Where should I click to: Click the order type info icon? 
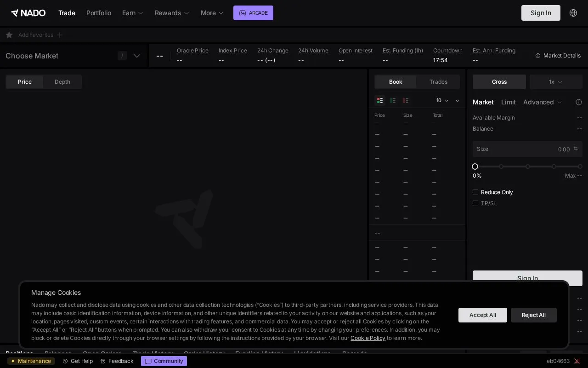pos(579,102)
